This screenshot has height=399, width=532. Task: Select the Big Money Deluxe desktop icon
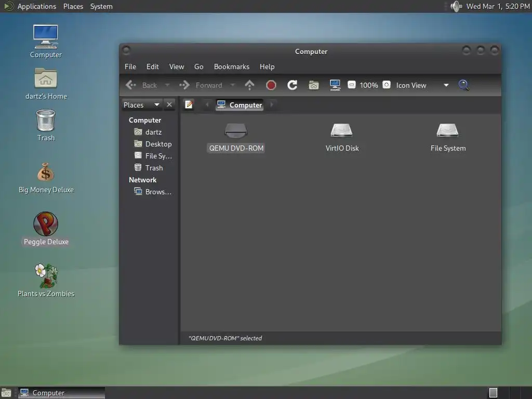point(46,178)
